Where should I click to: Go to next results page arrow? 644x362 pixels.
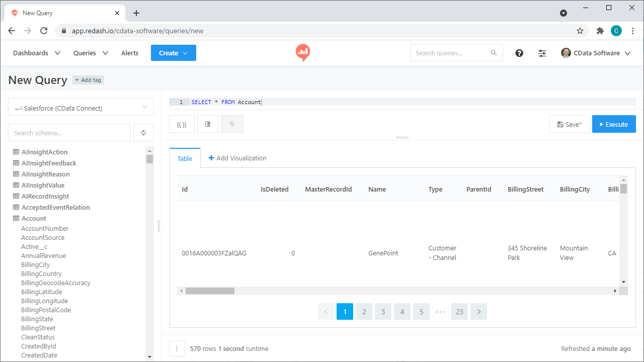478,312
